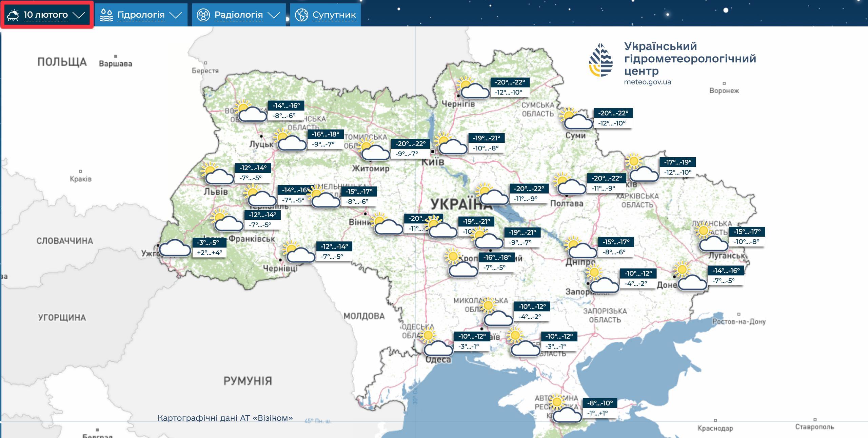Click the Київ city marker on map
Viewport: 868px width, 438px height.
pos(433,152)
